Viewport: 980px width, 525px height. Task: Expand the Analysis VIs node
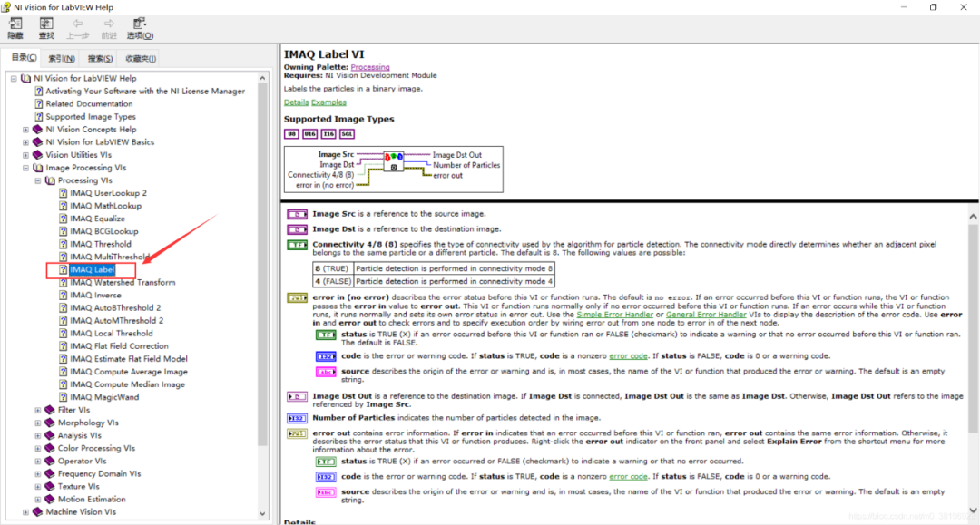point(38,436)
